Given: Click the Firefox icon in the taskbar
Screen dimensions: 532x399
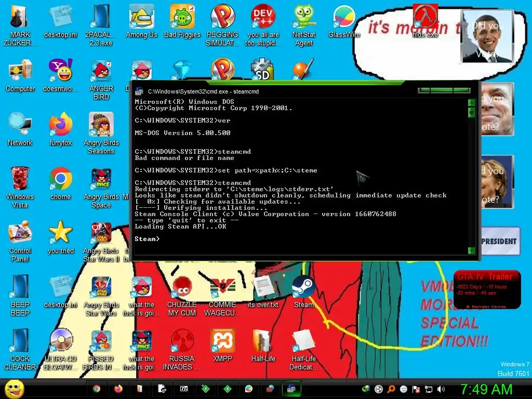Looking at the screenshot, I should point(118,389).
